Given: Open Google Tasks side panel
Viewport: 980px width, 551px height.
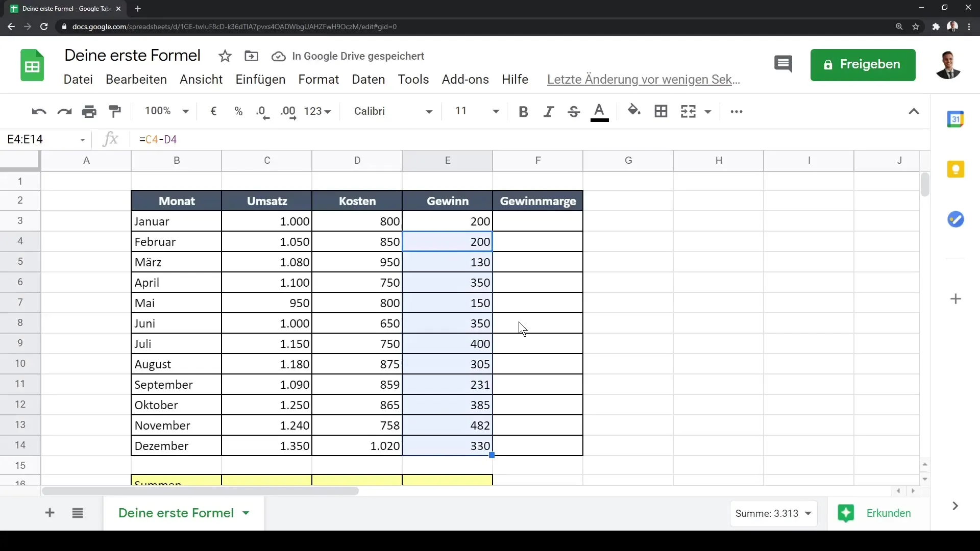Looking at the screenshot, I should pos(955,219).
